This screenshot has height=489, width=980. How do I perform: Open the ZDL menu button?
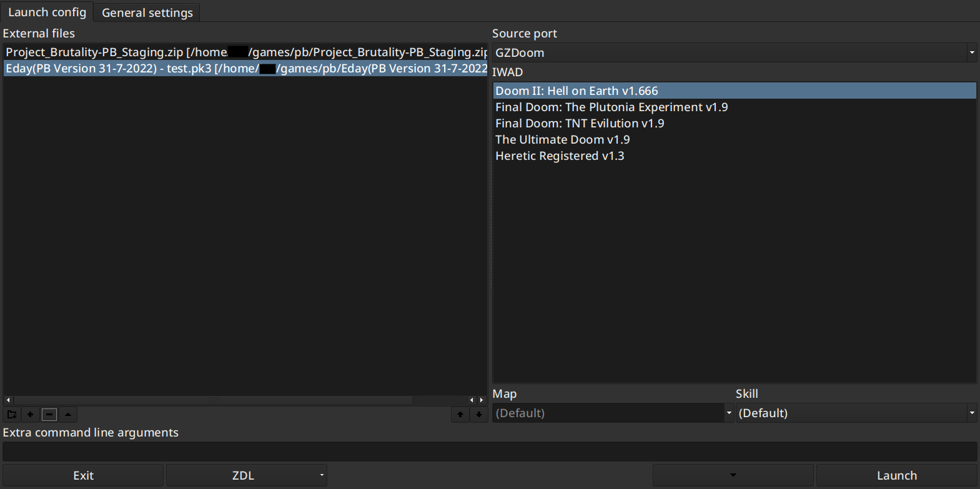246,475
